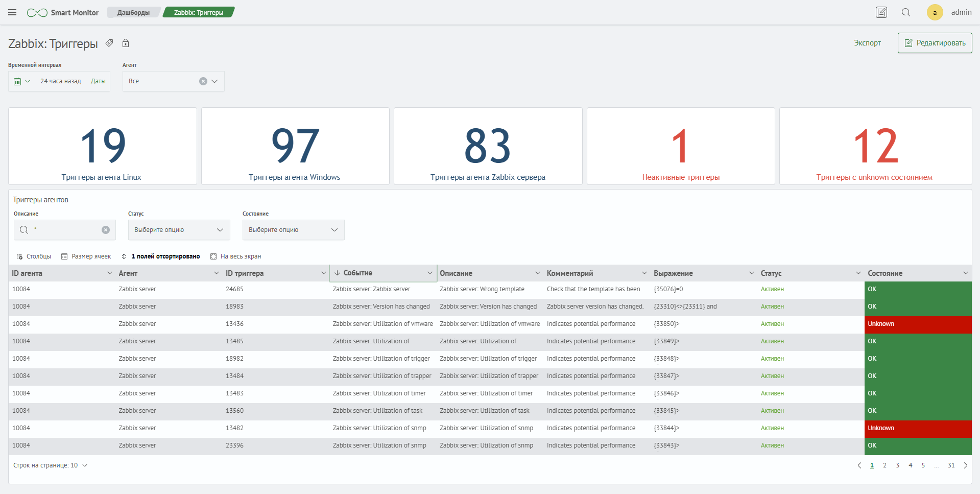The image size is (980, 494).
Task: Open the notes edit icon in header
Action: pos(881,12)
